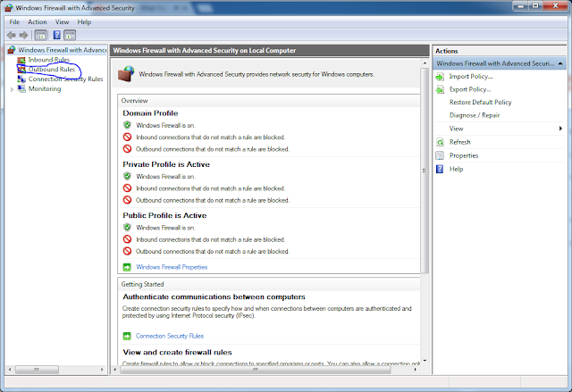Viewport: 572px width, 392px height.
Task: Click the 'Domain Profile' heading
Action: (150, 113)
